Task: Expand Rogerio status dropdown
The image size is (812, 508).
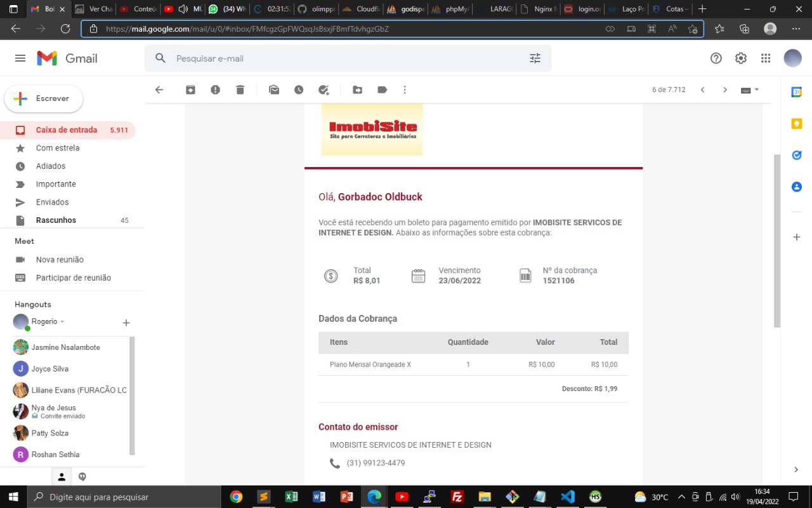Action: [62, 322]
